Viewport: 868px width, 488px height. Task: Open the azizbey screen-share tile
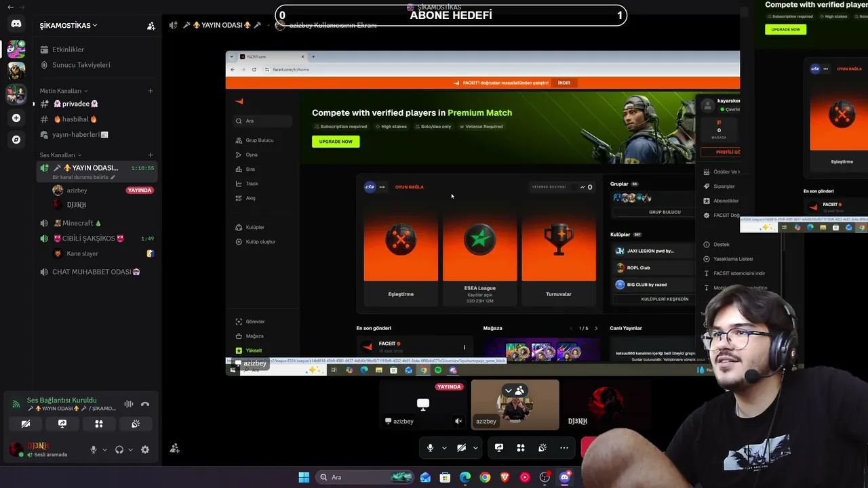click(x=423, y=405)
